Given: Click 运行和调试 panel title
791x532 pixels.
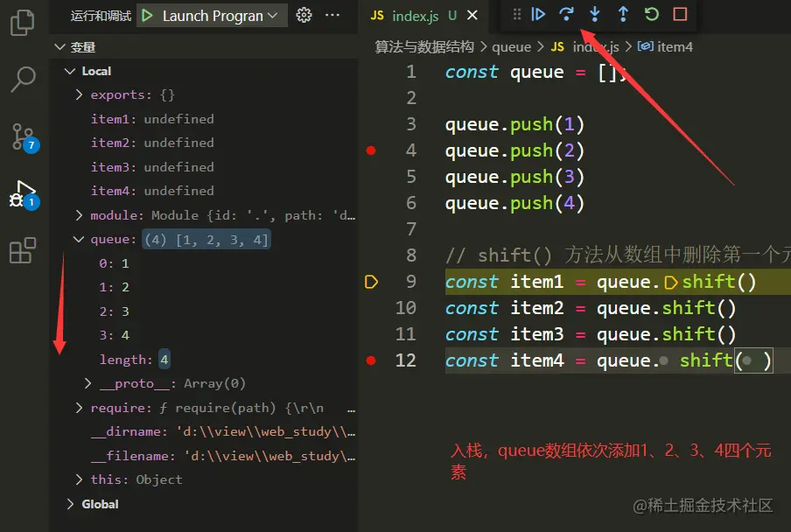Looking at the screenshot, I should coord(101,16).
